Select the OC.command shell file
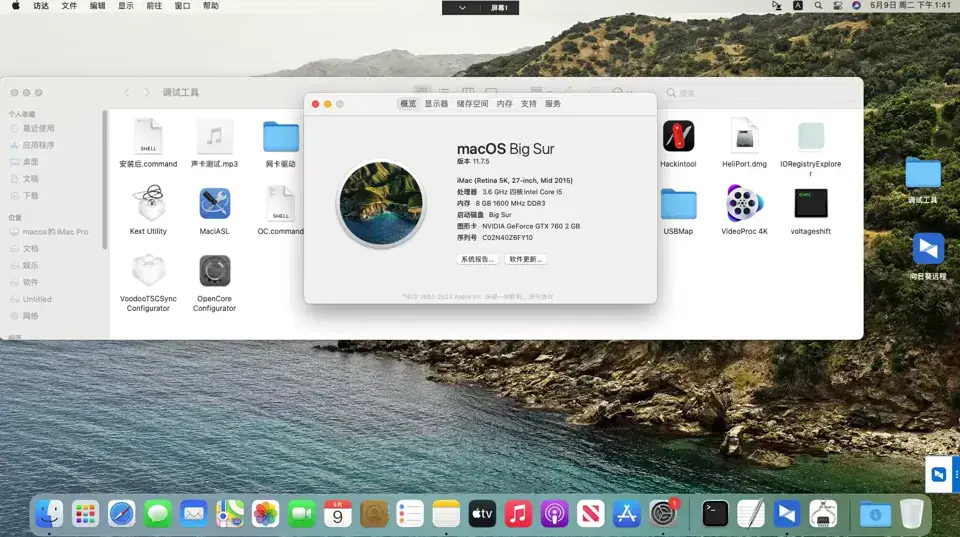This screenshot has height=537, width=960. 280,203
